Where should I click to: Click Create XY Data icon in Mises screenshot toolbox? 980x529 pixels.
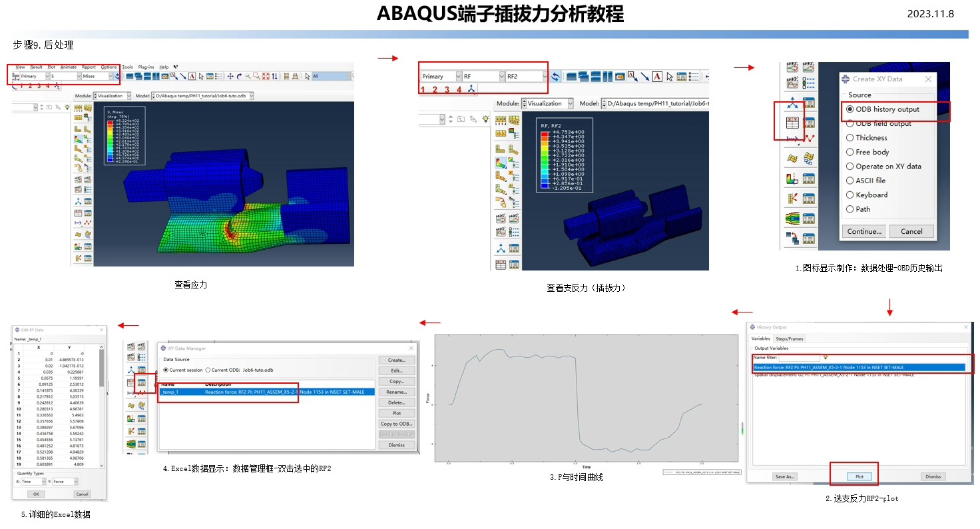click(x=78, y=213)
